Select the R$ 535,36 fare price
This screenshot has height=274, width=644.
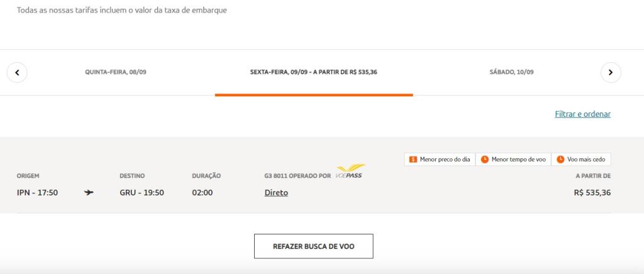tap(592, 192)
